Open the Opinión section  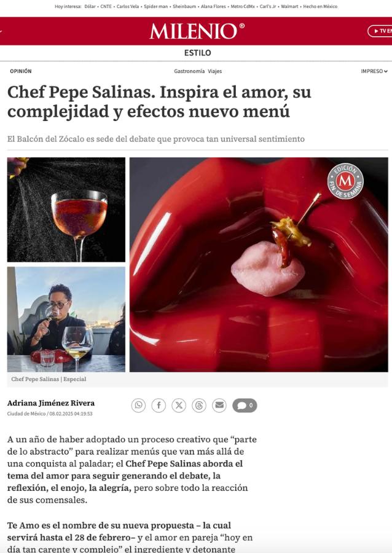21,71
